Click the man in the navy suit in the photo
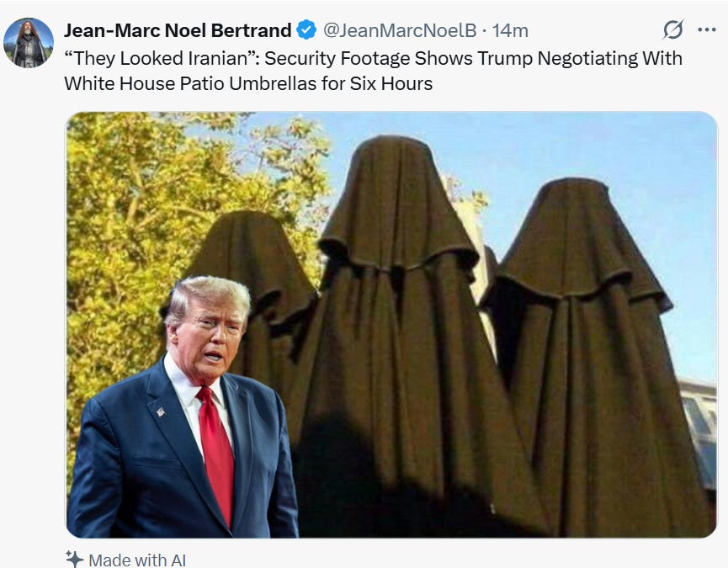 (183, 407)
